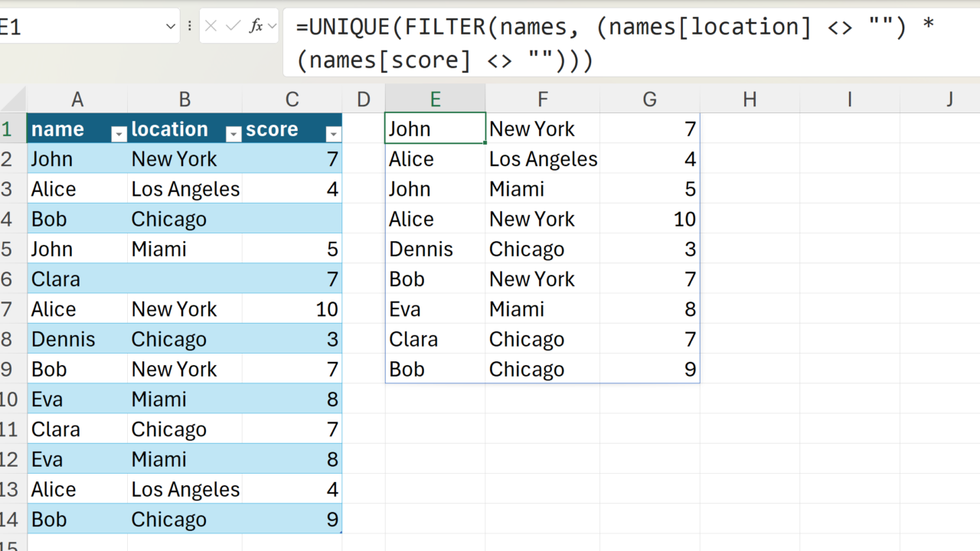
Task: Click cell F9 Chicago in results
Action: (x=542, y=369)
